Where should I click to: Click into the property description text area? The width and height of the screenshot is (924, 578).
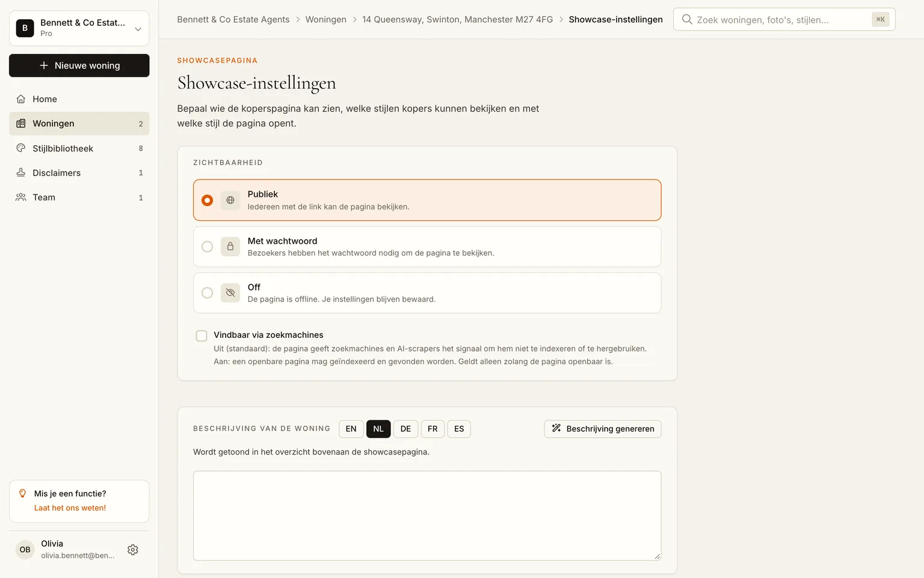click(427, 515)
